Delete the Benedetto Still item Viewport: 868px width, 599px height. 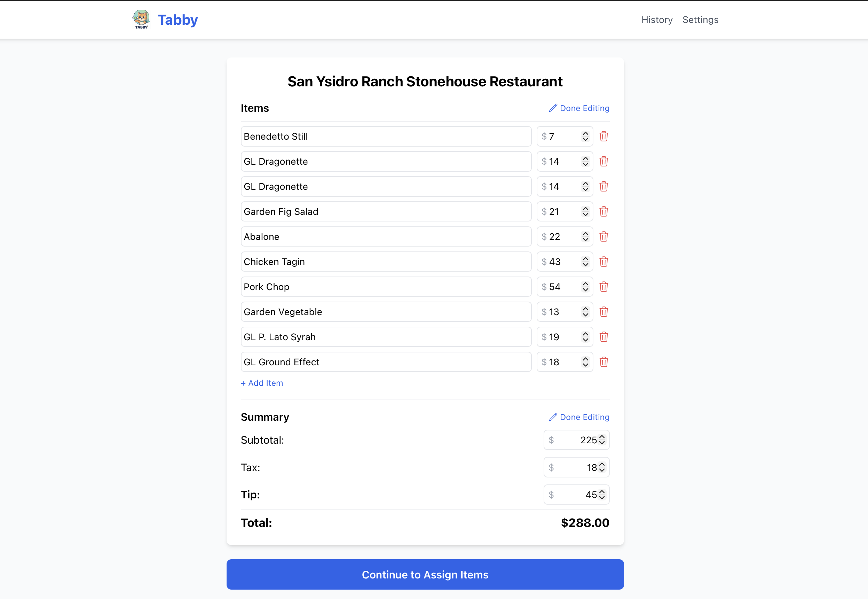[x=603, y=136]
